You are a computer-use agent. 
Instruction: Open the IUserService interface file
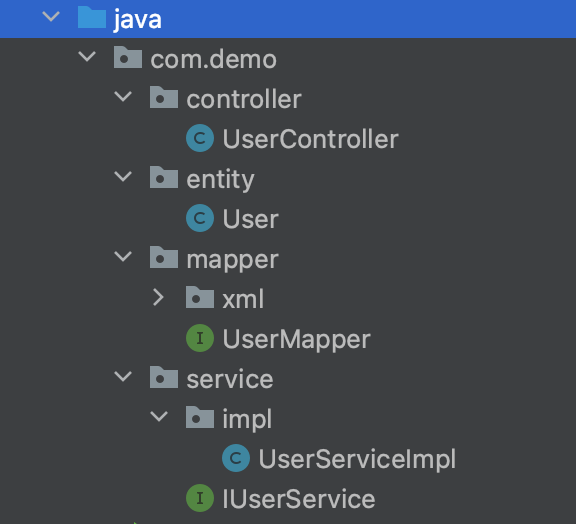click(x=299, y=499)
